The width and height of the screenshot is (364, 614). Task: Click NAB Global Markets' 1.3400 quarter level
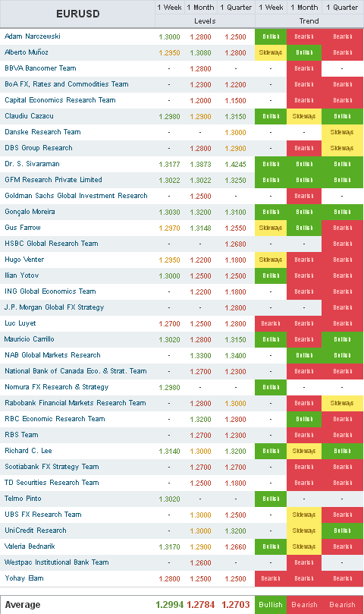click(x=236, y=356)
